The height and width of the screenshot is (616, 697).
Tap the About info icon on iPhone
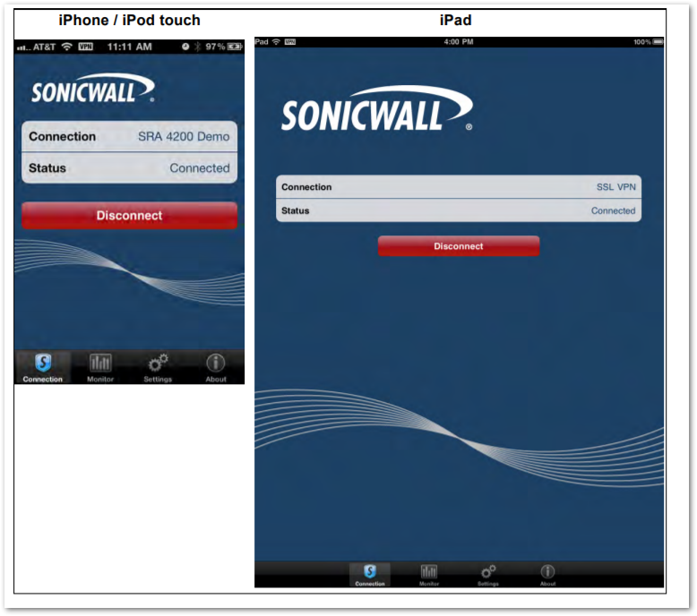[x=216, y=364]
